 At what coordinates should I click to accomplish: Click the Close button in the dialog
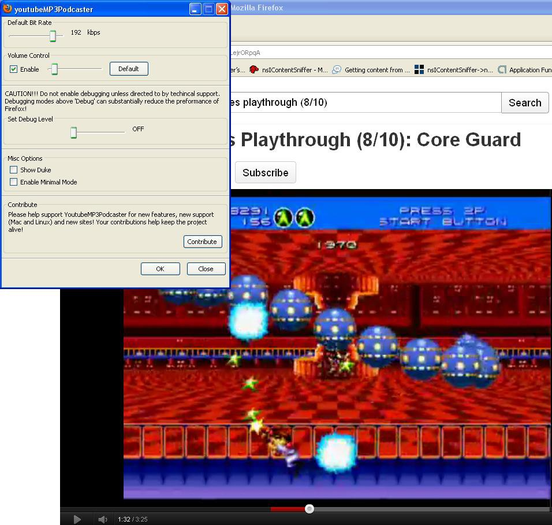[206, 269]
